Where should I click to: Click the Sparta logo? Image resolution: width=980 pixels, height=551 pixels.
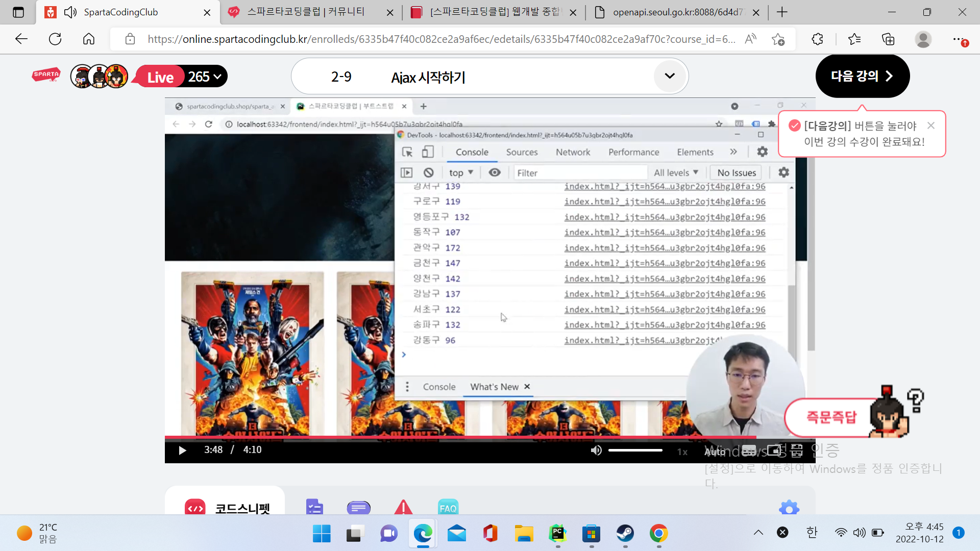(46, 76)
